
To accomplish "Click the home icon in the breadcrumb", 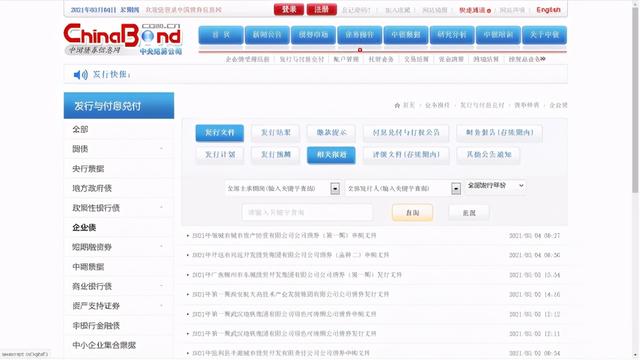I will click(x=397, y=105).
